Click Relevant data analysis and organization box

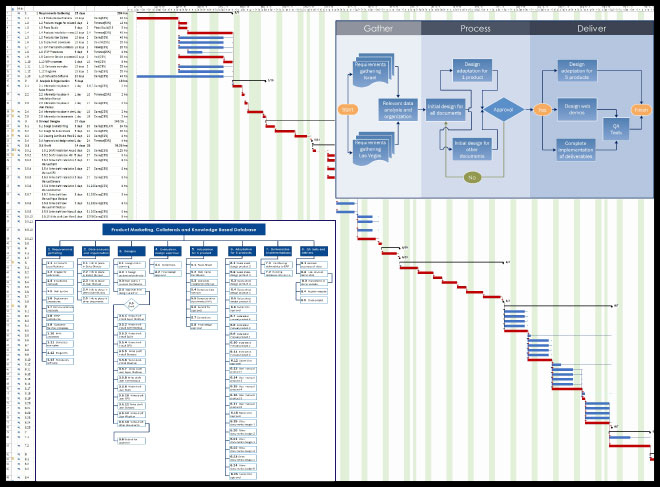(398, 109)
